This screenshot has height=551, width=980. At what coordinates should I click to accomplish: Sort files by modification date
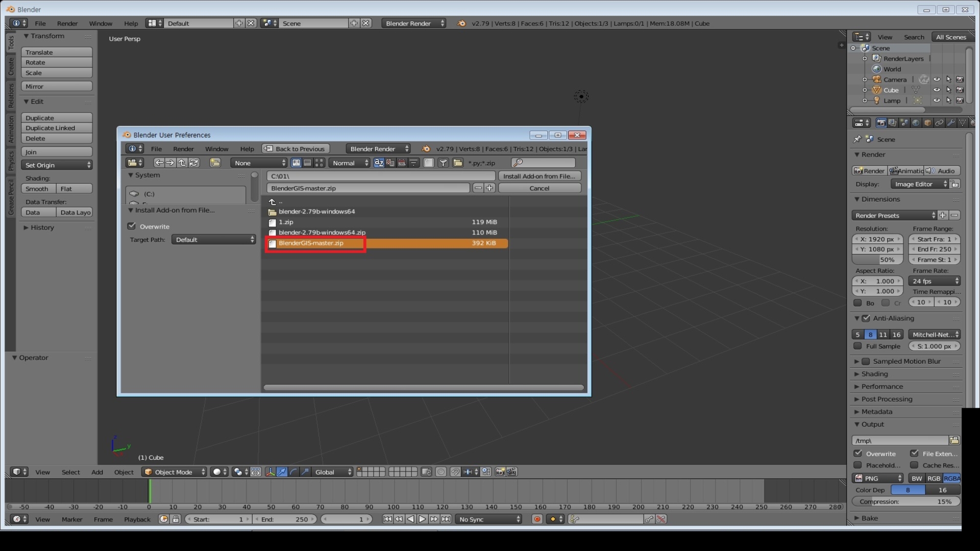pyautogui.click(x=402, y=163)
